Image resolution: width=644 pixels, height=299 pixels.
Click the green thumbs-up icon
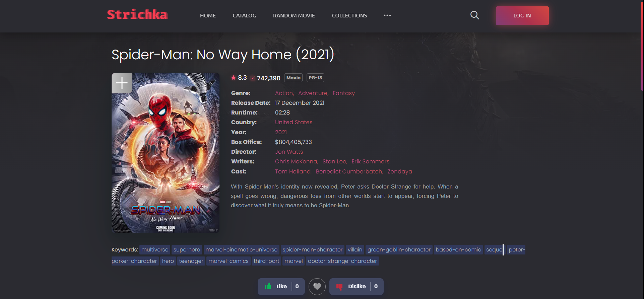268,286
